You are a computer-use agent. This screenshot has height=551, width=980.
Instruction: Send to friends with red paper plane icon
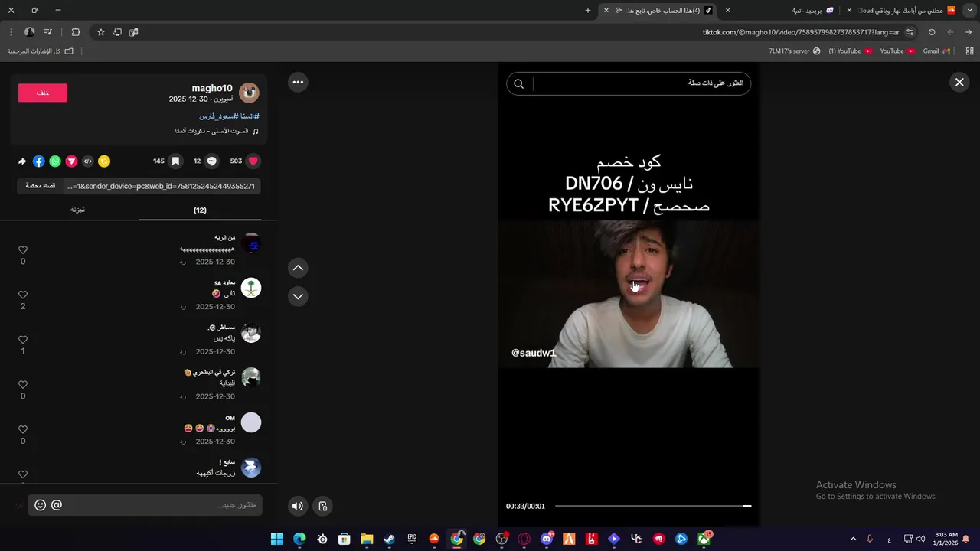(71, 161)
